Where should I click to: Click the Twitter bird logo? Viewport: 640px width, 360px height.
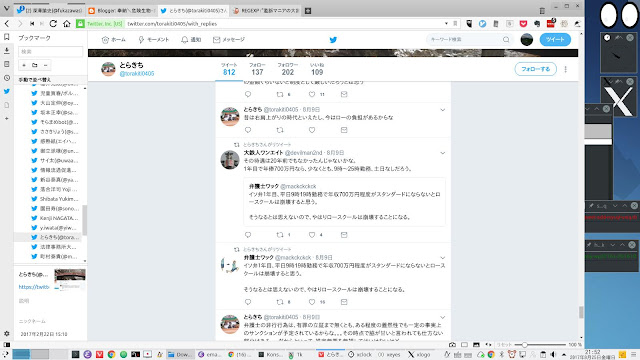pos(333,40)
